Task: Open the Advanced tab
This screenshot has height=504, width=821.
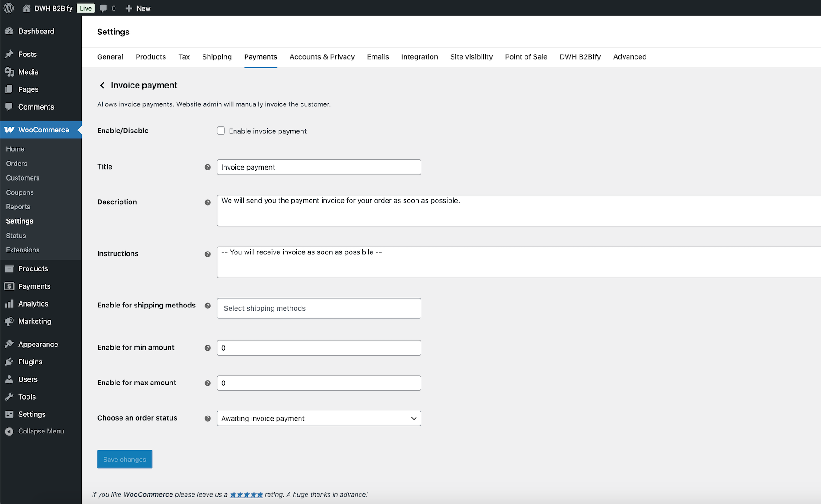Action: 630,57
